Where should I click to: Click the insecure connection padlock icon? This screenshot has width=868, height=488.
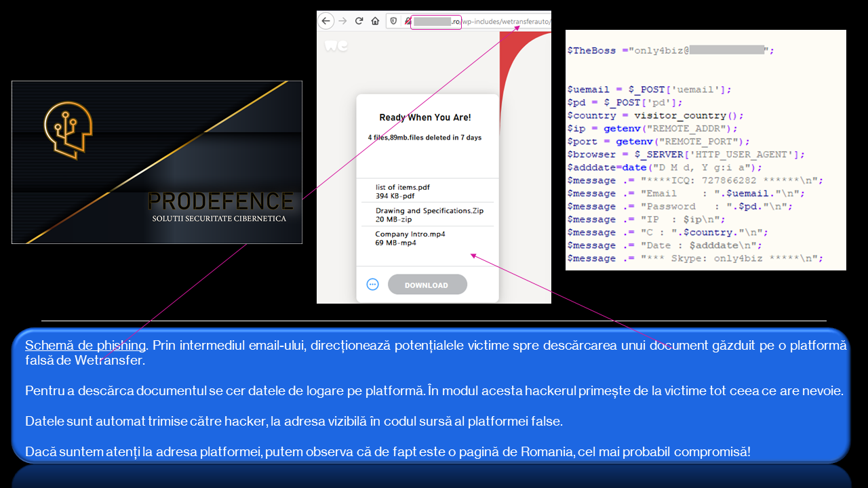click(408, 21)
